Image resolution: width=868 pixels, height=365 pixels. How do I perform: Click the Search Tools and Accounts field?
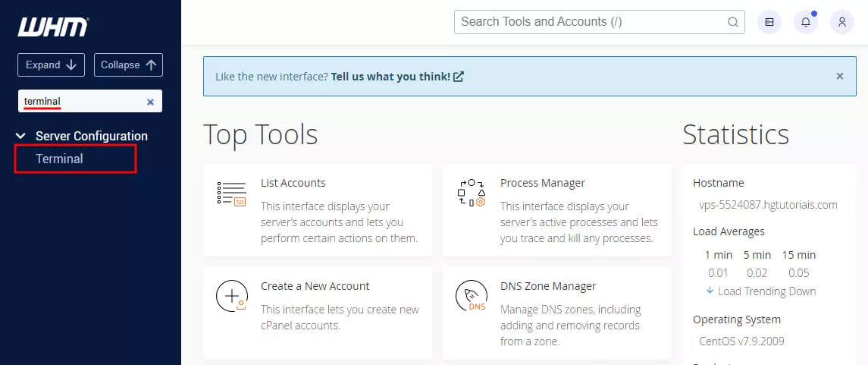pyautogui.click(x=599, y=22)
